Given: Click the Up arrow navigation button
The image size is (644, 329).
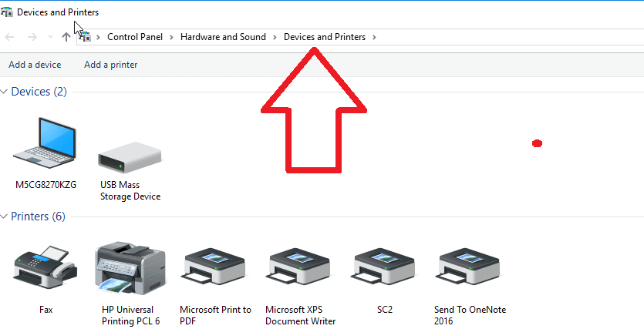Looking at the screenshot, I should 66,37.
